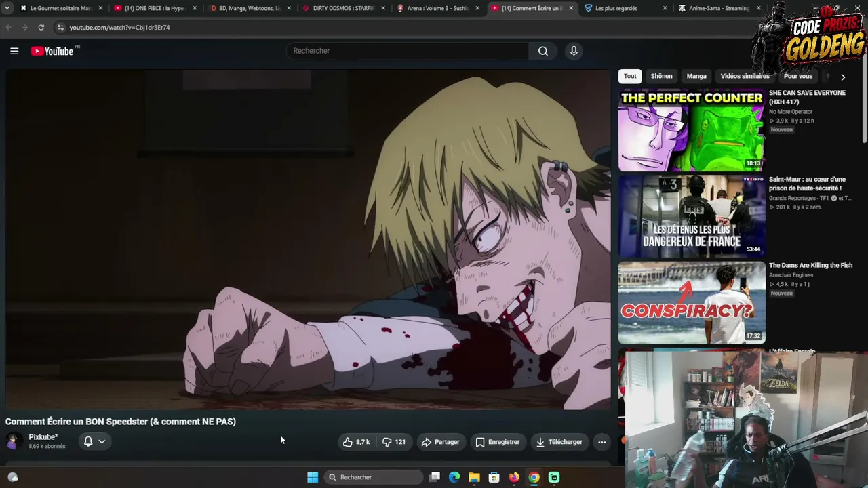Open Task View from the taskbar
The width and height of the screenshot is (868, 488).
tap(435, 477)
